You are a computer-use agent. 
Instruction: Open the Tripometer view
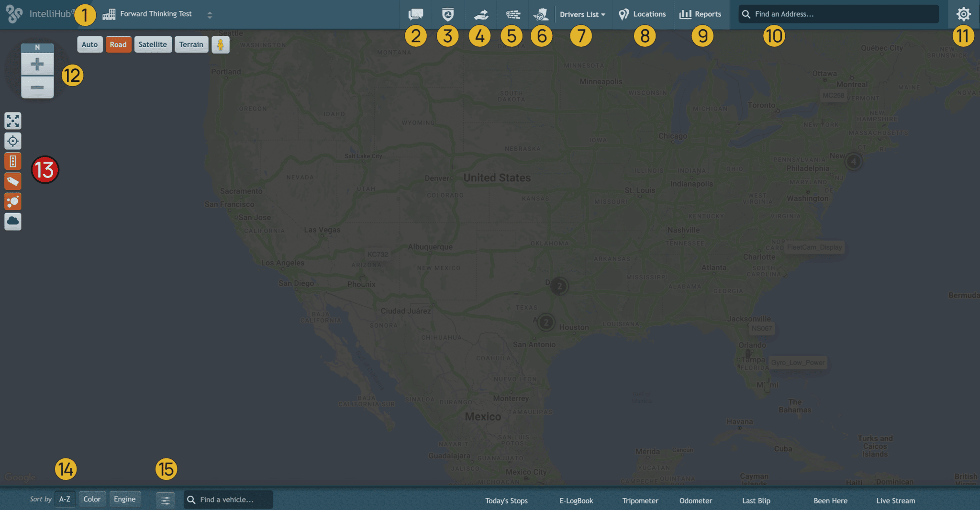640,500
